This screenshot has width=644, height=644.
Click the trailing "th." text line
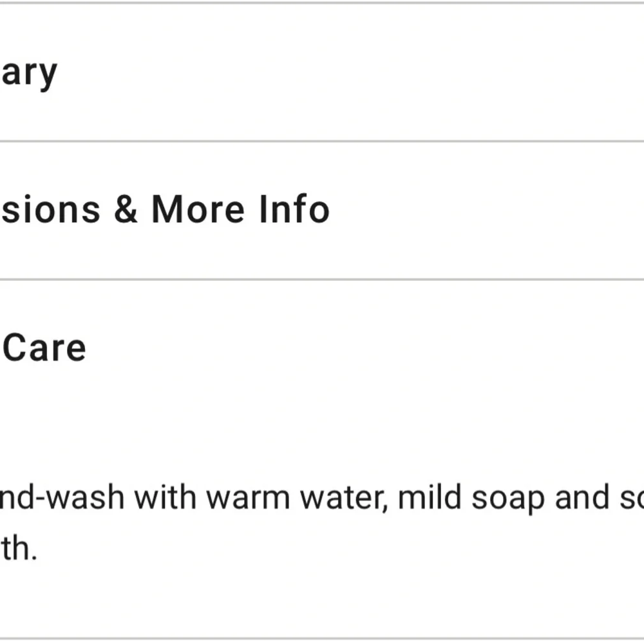coord(19,549)
